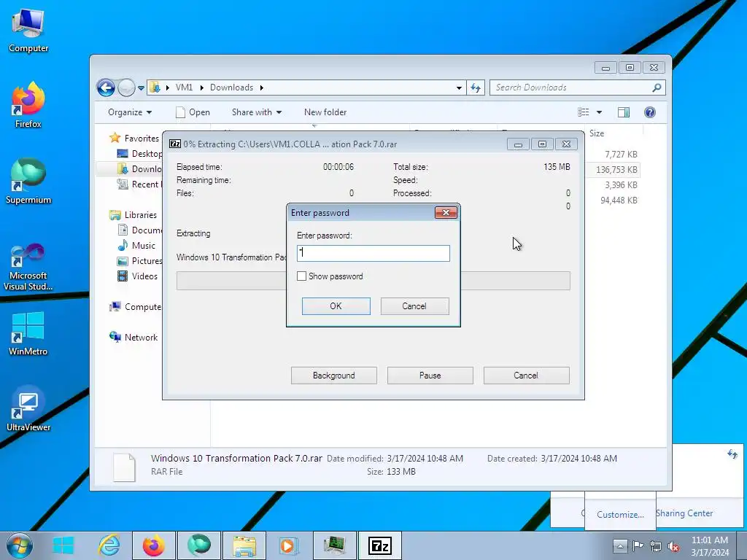Focus the Enter password text field
The height and width of the screenshot is (560, 747).
pyautogui.click(x=373, y=253)
